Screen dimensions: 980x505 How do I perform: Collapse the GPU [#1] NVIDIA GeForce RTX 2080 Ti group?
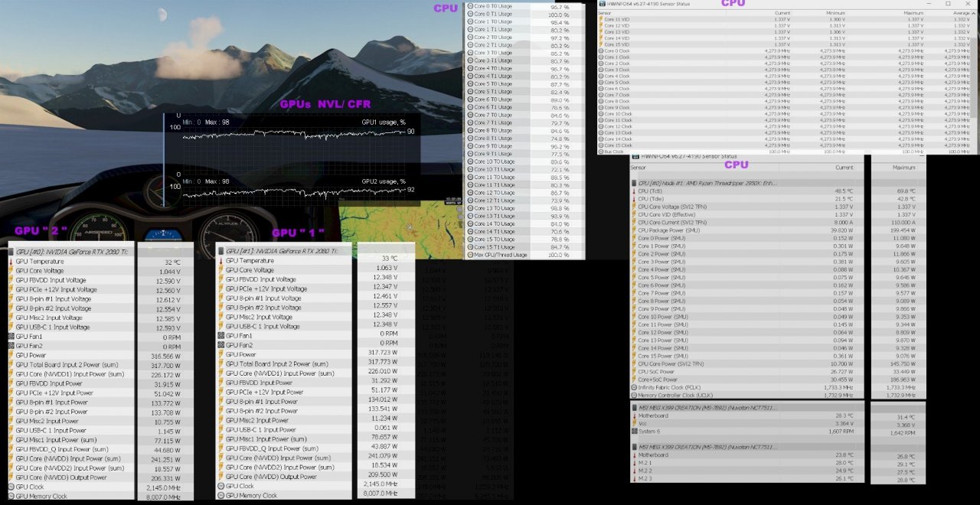pyautogui.click(x=221, y=250)
